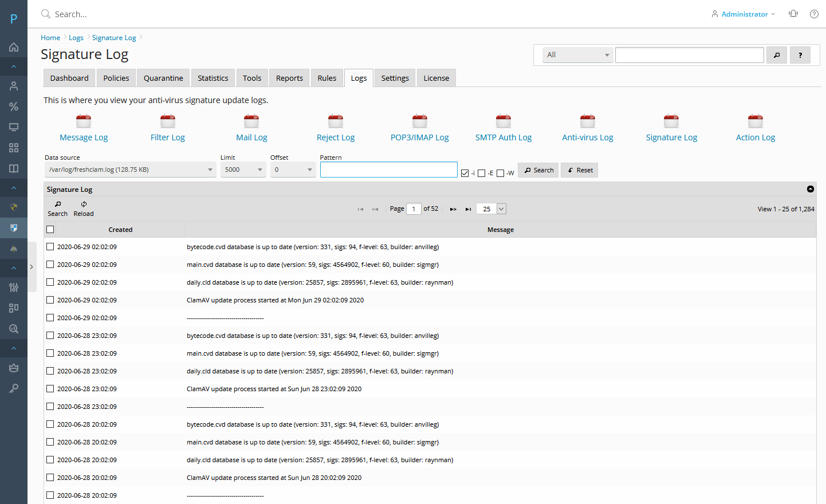Open the Offset dropdown showing 0
Screen dimensions: 826x504
pyautogui.click(x=293, y=170)
